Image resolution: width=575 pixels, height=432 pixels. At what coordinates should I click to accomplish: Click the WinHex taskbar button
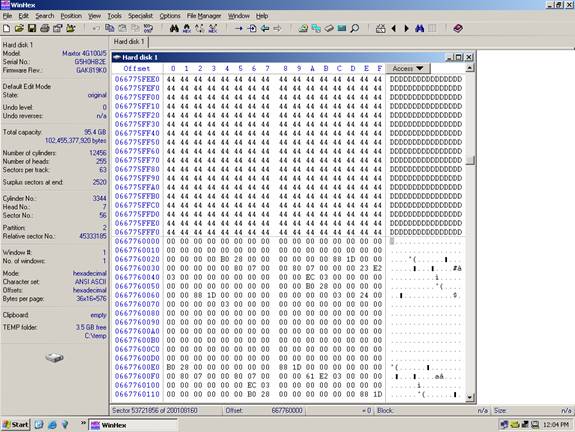click(133, 425)
